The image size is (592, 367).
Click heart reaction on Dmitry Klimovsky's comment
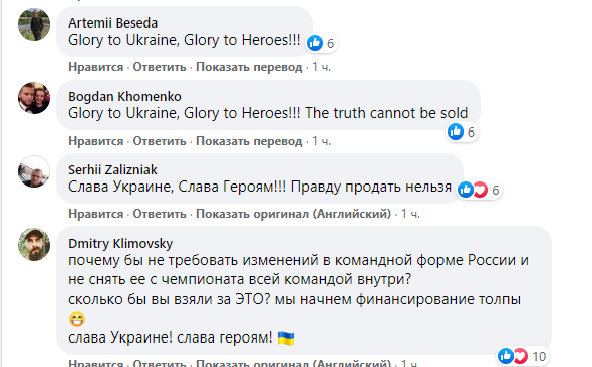520,356
